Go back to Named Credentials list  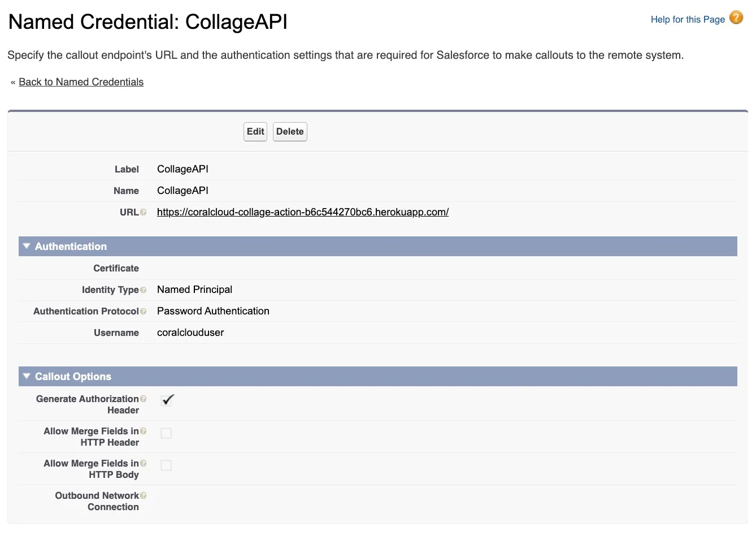[81, 82]
